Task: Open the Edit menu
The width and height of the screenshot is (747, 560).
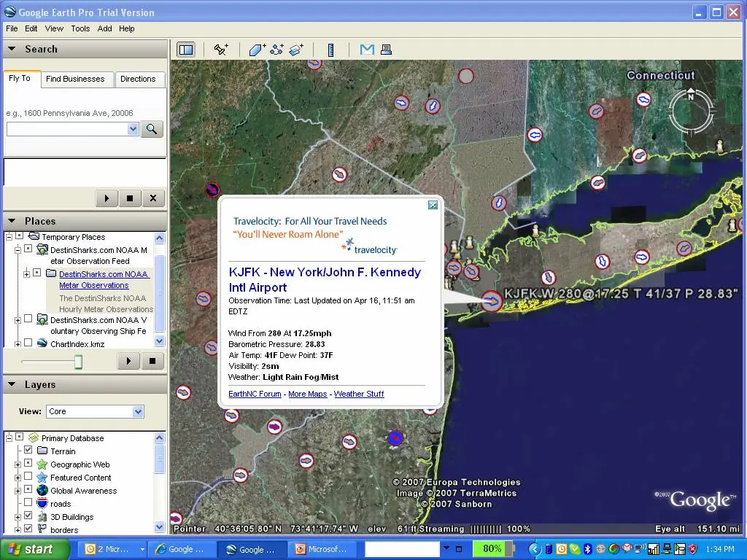Action: [x=31, y=28]
